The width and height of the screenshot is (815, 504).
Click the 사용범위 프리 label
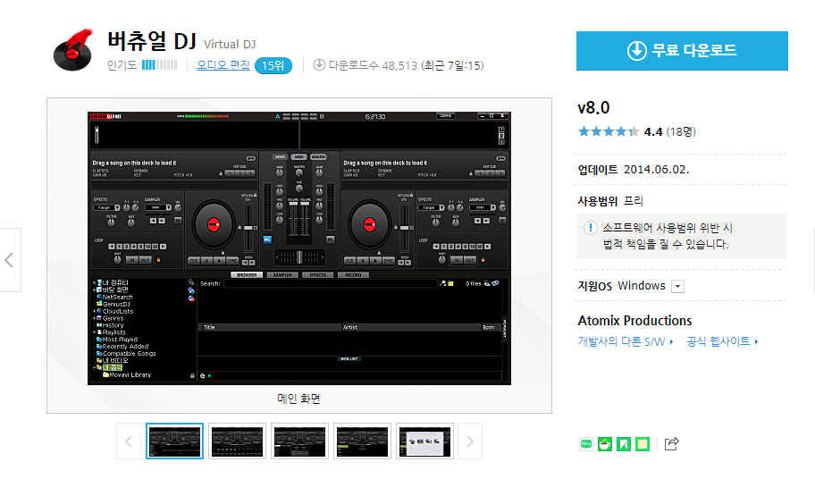610,201
